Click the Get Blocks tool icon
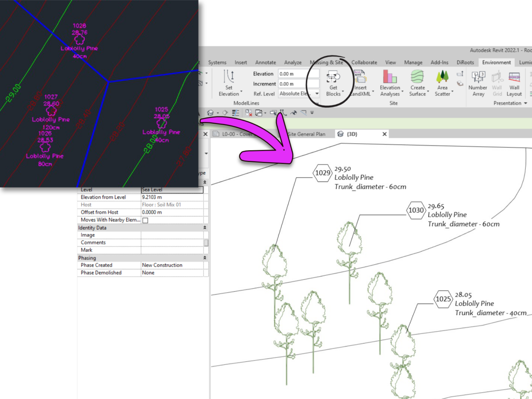 coord(333,78)
